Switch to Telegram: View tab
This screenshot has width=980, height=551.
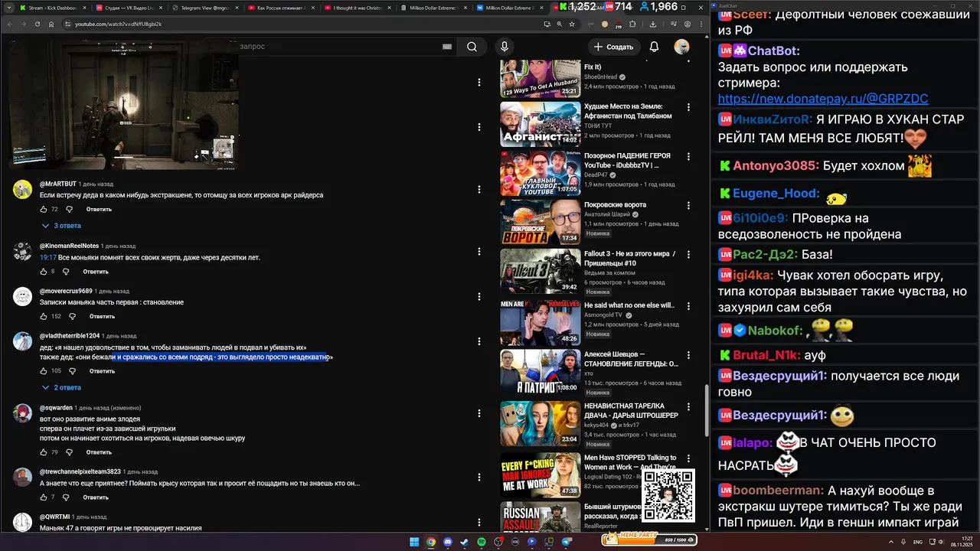(205, 8)
